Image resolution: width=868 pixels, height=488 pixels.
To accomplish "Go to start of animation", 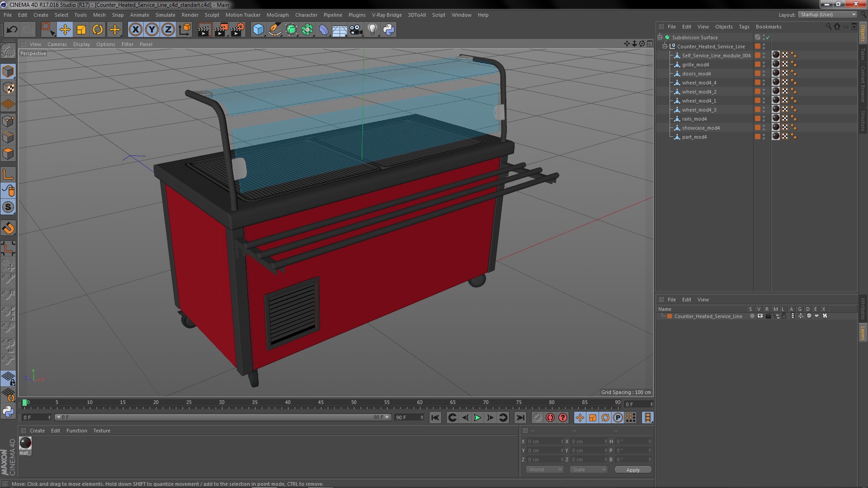I will (x=435, y=418).
